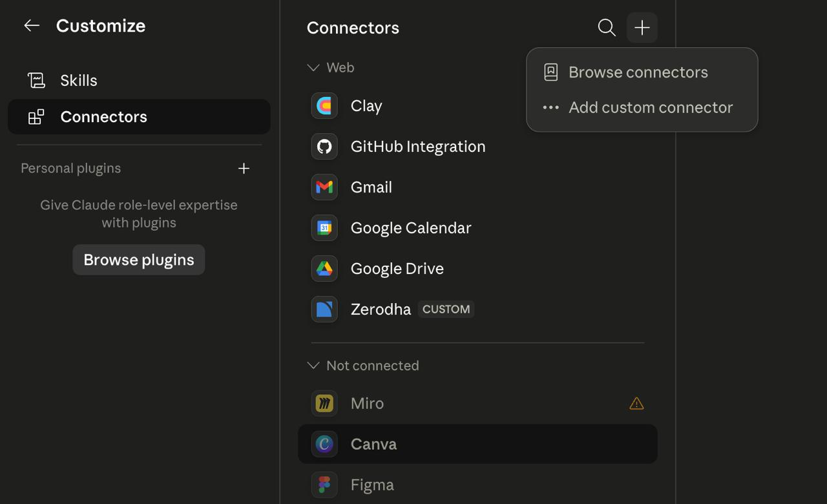Click the Gmail envelope icon
Viewport: 827px width, 504px height.
(324, 187)
